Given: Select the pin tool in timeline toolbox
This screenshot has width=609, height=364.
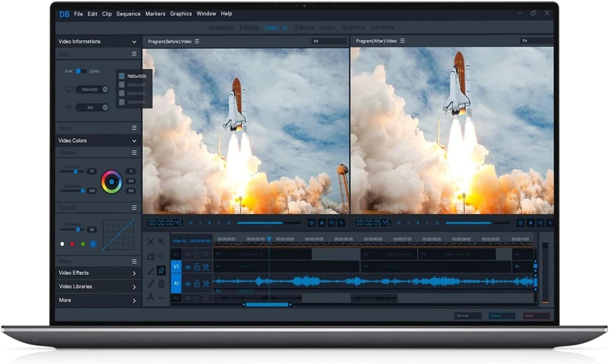Looking at the screenshot, I should [161, 270].
